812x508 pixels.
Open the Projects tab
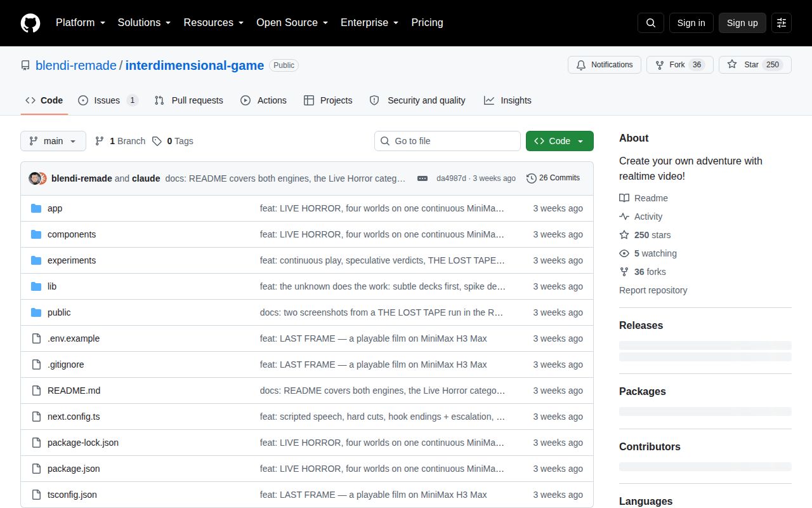(x=328, y=100)
